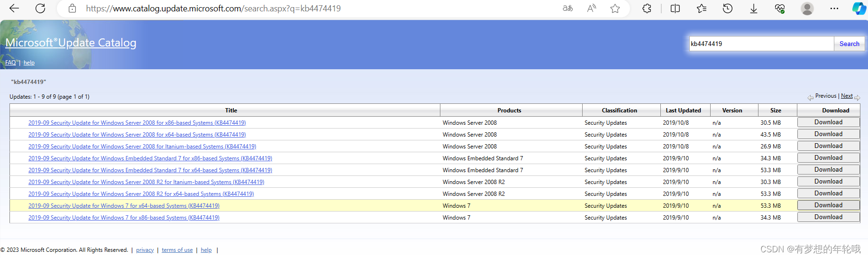Open browser history clock icon
Image resolution: width=868 pixels, height=258 pixels.
click(x=728, y=8)
